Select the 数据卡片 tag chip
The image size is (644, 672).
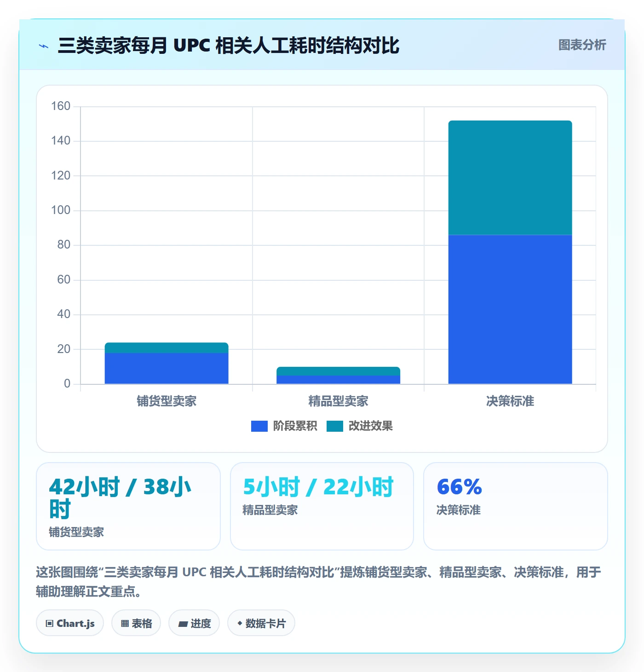(261, 623)
